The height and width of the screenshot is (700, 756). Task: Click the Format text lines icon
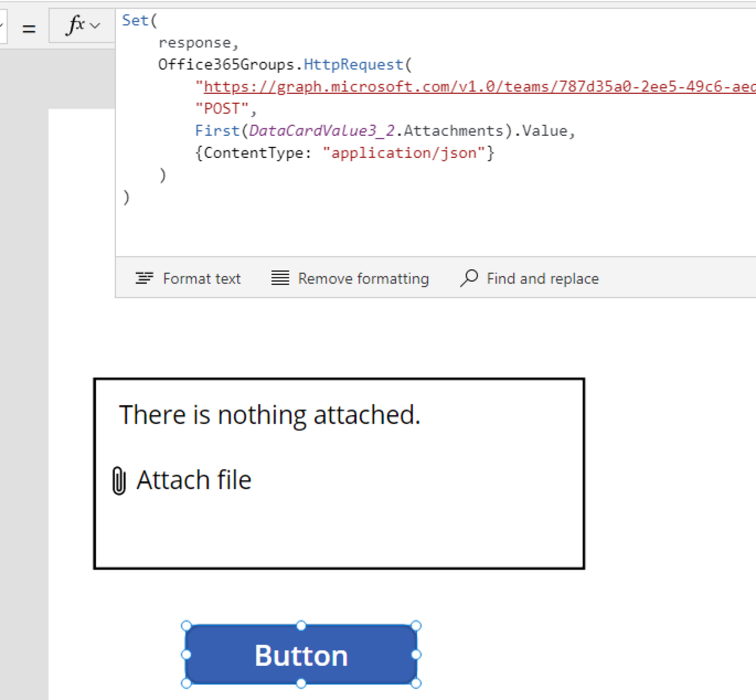(x=144, y=279)
